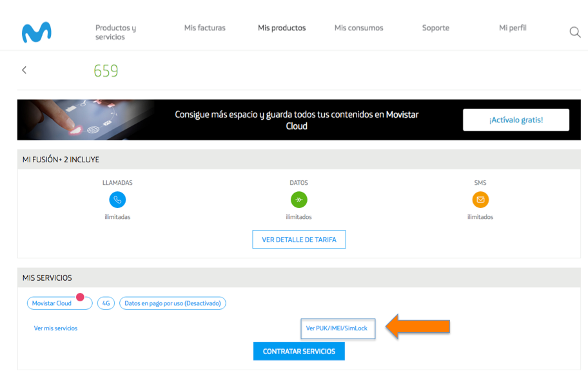The image size is (588, 387).
Task: Click Ver detalle de tarifa button
Action: point(299,240)
